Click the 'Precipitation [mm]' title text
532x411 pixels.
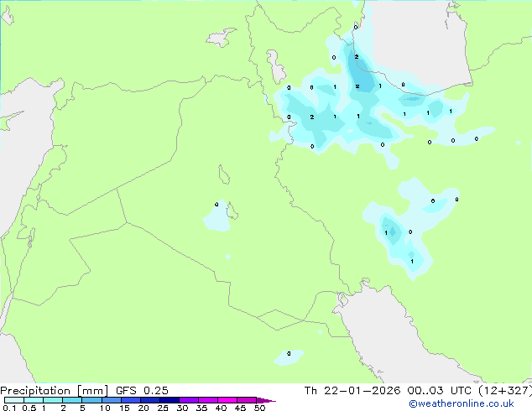point(54,391)
